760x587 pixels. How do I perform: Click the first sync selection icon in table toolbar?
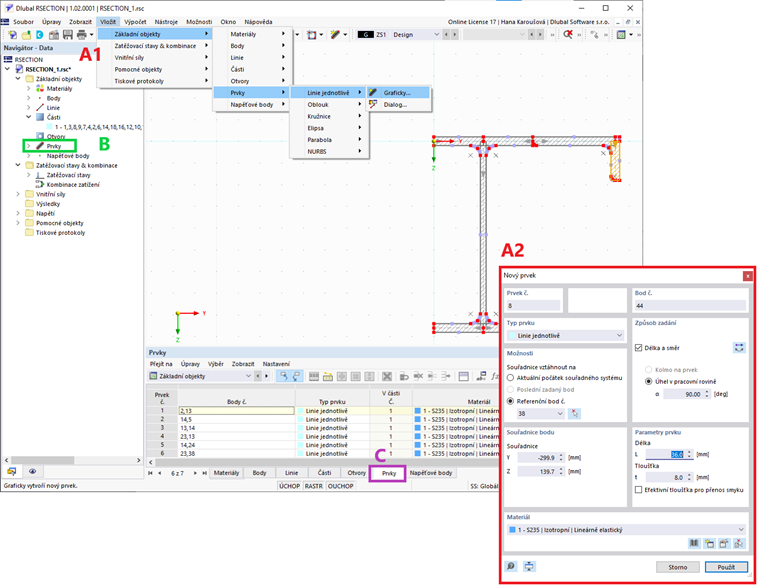(x=283, y=376)
